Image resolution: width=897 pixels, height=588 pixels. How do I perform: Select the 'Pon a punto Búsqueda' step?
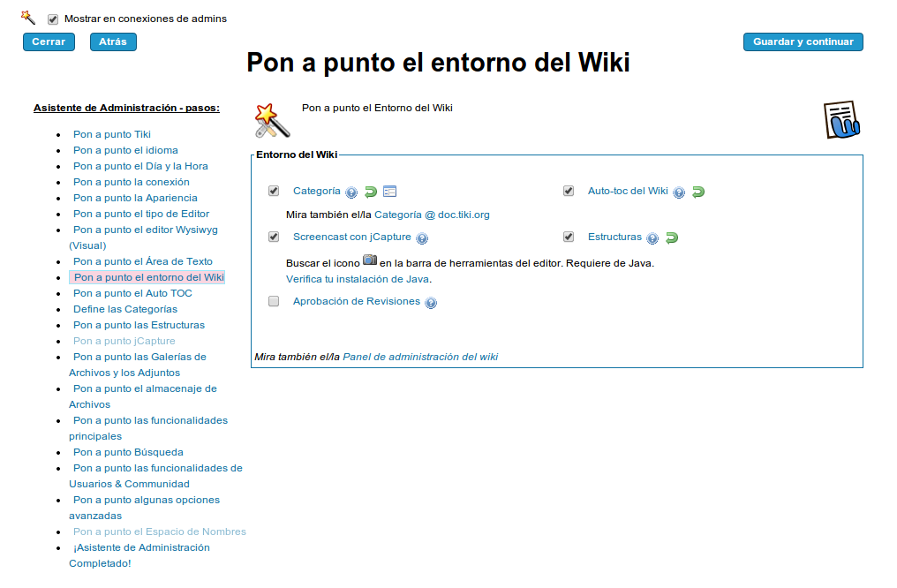click(128, 452)
